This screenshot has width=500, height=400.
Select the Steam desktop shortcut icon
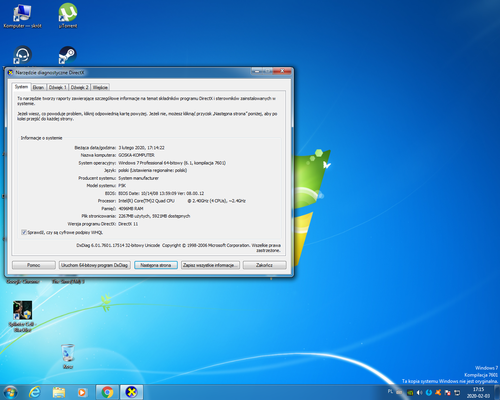68,55
